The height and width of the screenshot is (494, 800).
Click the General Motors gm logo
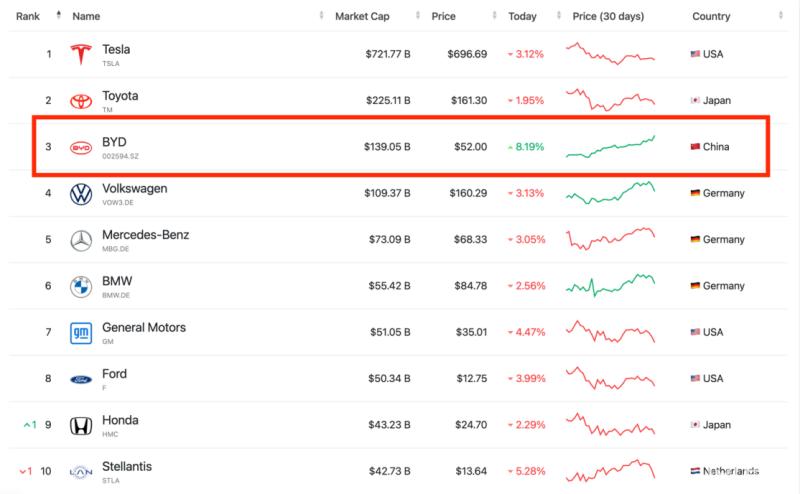[81, 333]
